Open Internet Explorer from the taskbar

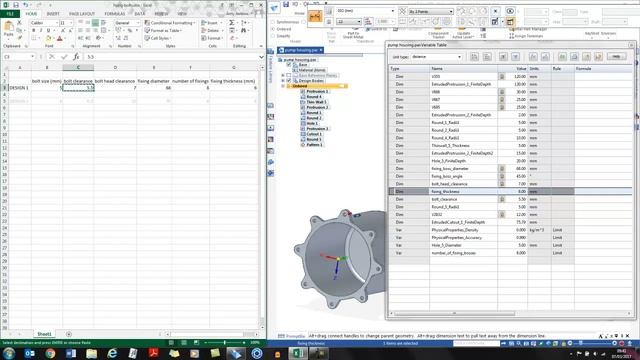(x=112, y=353)
